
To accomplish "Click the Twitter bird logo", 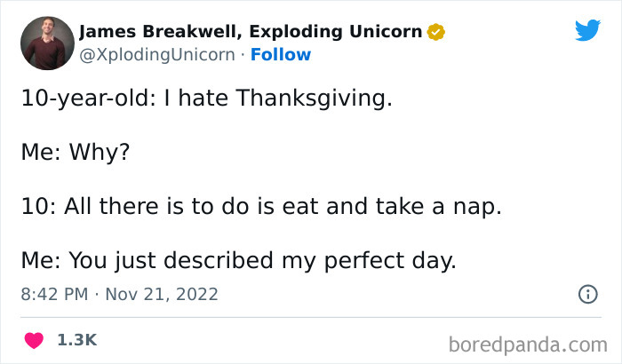I will (x=587, y=31).
